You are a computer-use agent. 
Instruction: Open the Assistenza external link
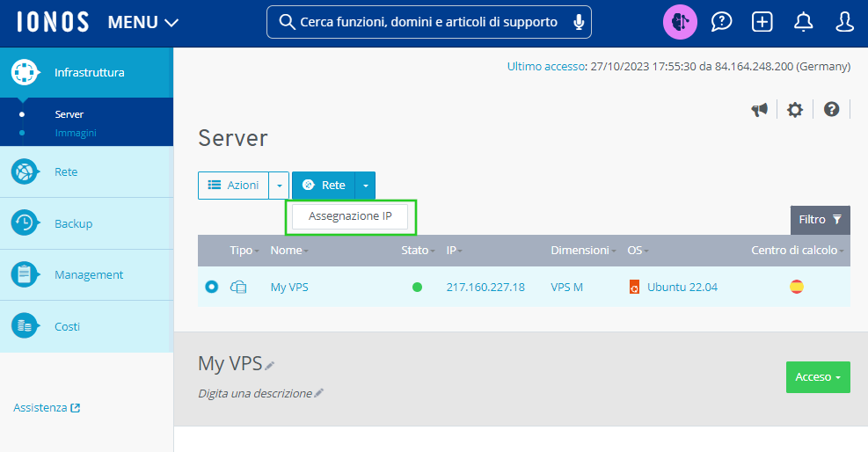coord(47,408)
